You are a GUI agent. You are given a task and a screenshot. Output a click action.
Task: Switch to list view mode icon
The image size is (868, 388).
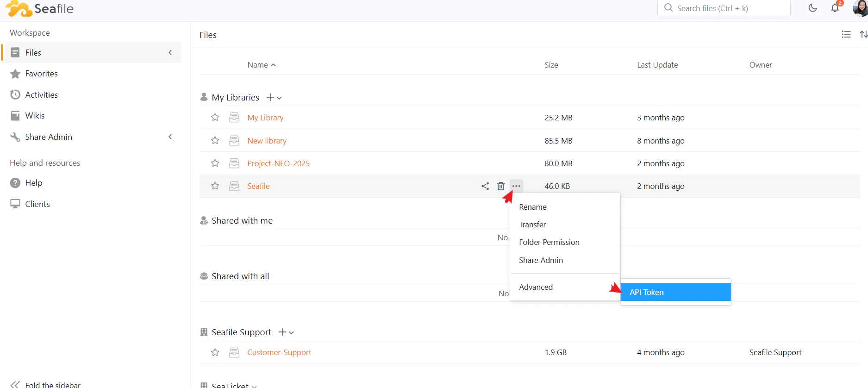tap(846, 34)
